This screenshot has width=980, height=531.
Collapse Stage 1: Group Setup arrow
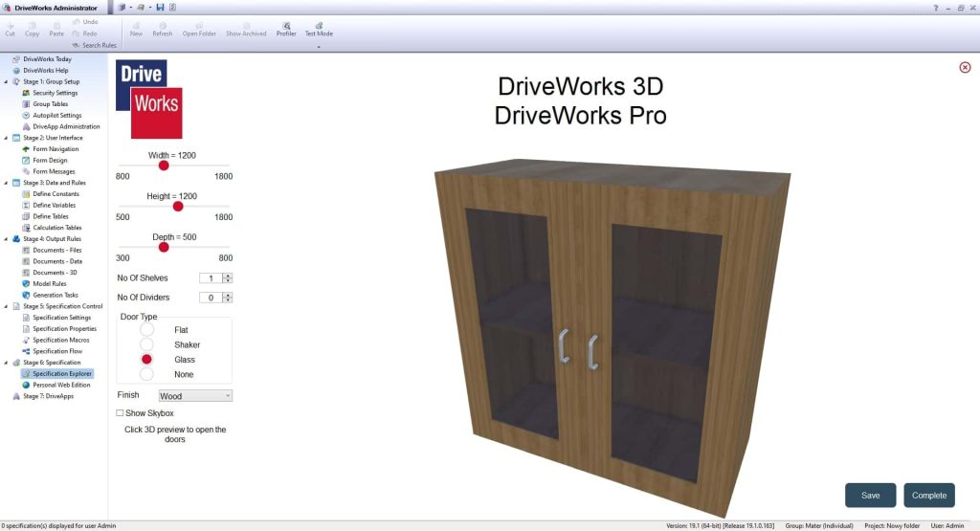coord(7,81)
